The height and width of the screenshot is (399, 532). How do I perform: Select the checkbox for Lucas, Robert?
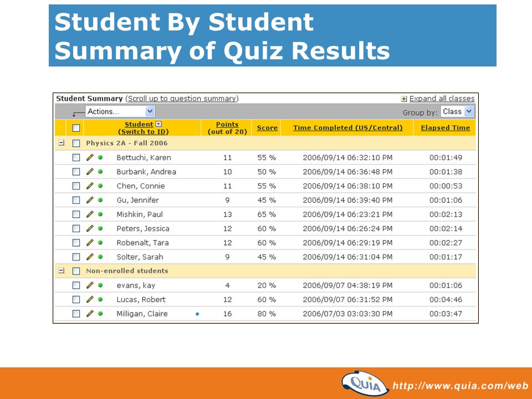click(76, 300)
